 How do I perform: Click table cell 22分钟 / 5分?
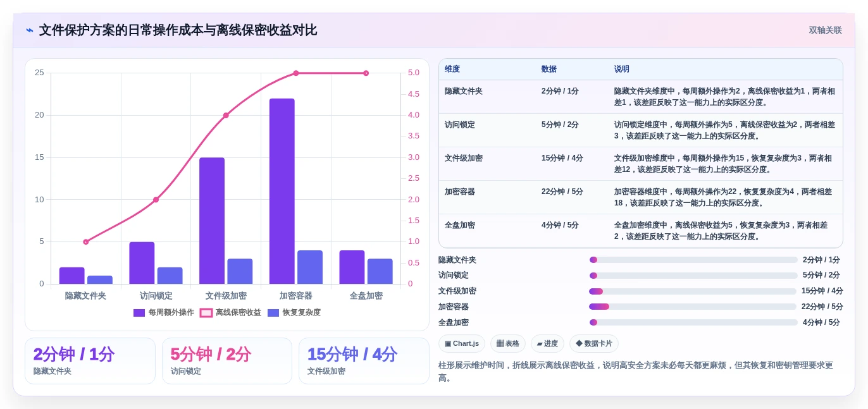click(562, 192)
